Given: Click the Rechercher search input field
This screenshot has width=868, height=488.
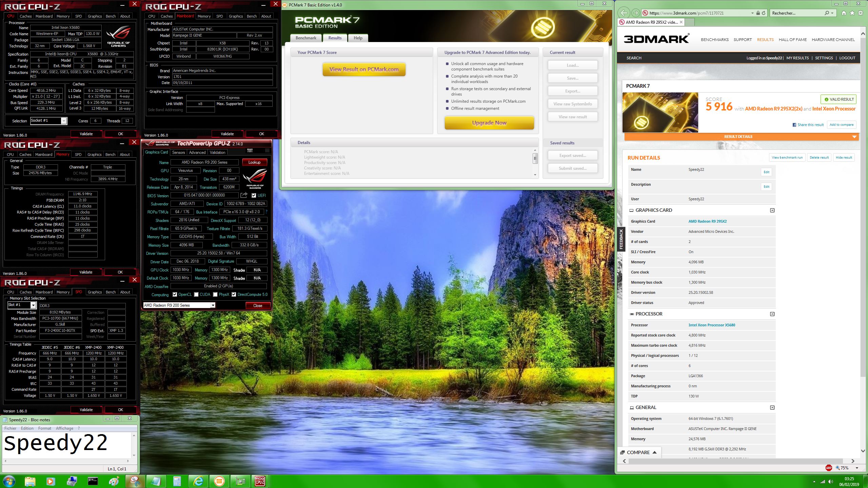Looking at the screenshot, I should pos(797,13).
